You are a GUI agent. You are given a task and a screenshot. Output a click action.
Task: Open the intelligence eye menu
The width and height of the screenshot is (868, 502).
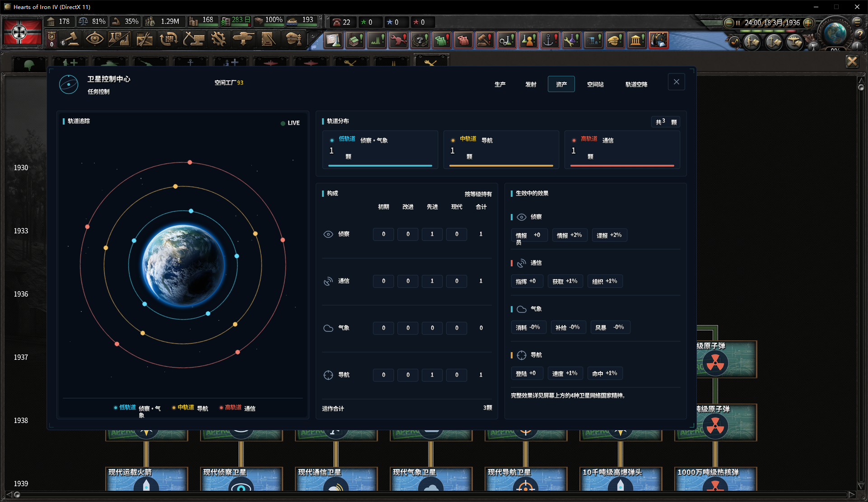94,39
